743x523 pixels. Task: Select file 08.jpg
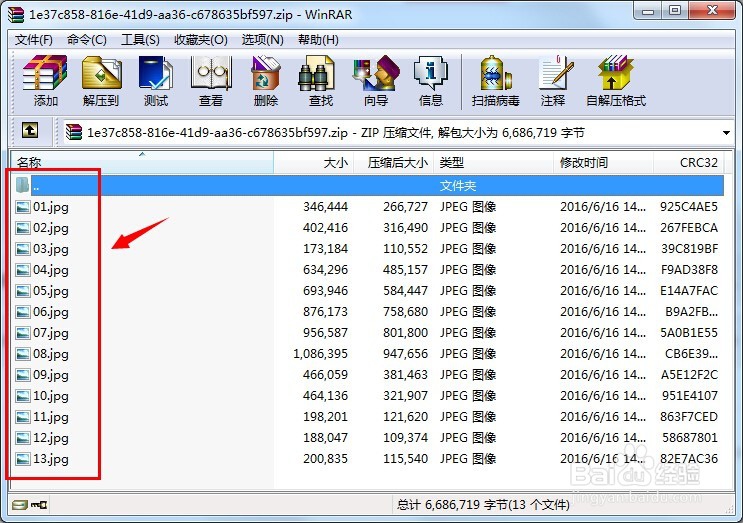[51, 354]
